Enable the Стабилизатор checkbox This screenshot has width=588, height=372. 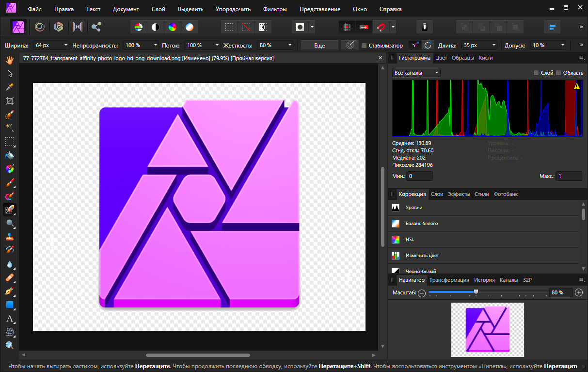[x=364, y=46]
